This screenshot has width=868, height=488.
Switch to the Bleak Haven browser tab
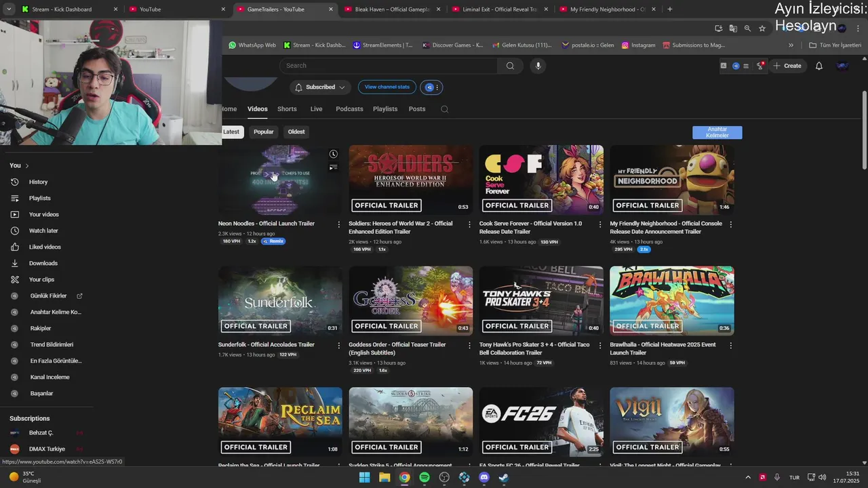(x=393, y=9)
